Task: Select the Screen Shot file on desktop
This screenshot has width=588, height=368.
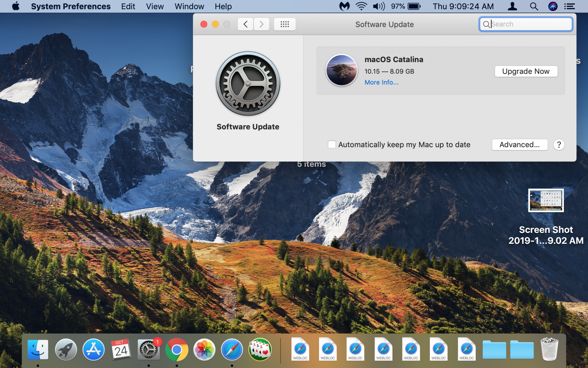Action: [546, 200]
